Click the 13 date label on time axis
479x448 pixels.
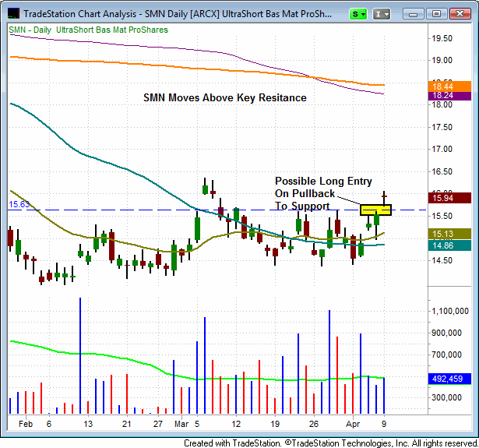88,424
